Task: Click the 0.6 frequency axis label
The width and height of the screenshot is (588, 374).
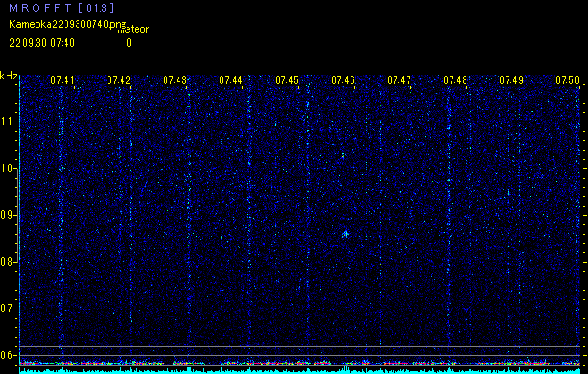Action: pyautogui.click(x=8, y=355)
